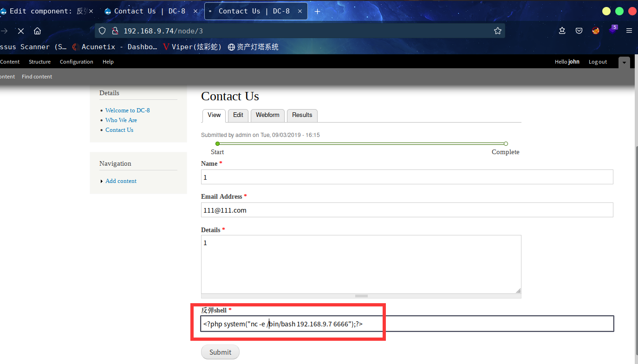Select the Results tab
638x364 pixels.
[x=302, y=115]
